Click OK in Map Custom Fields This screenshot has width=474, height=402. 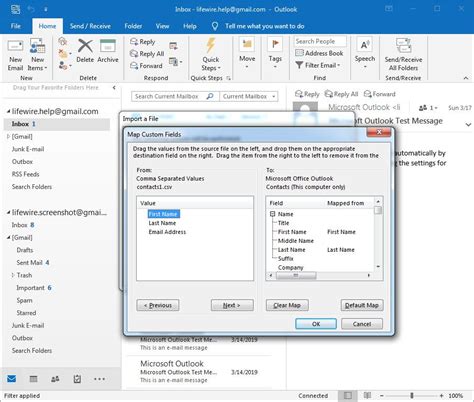[316, 324]
